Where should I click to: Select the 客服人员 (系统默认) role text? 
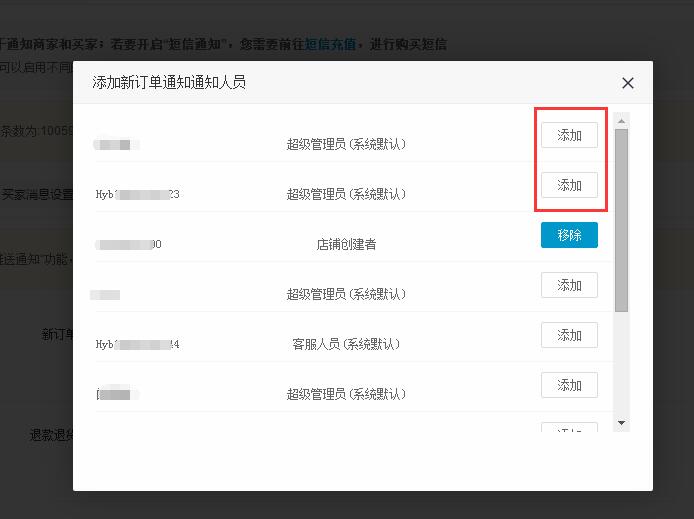[346, 344]
